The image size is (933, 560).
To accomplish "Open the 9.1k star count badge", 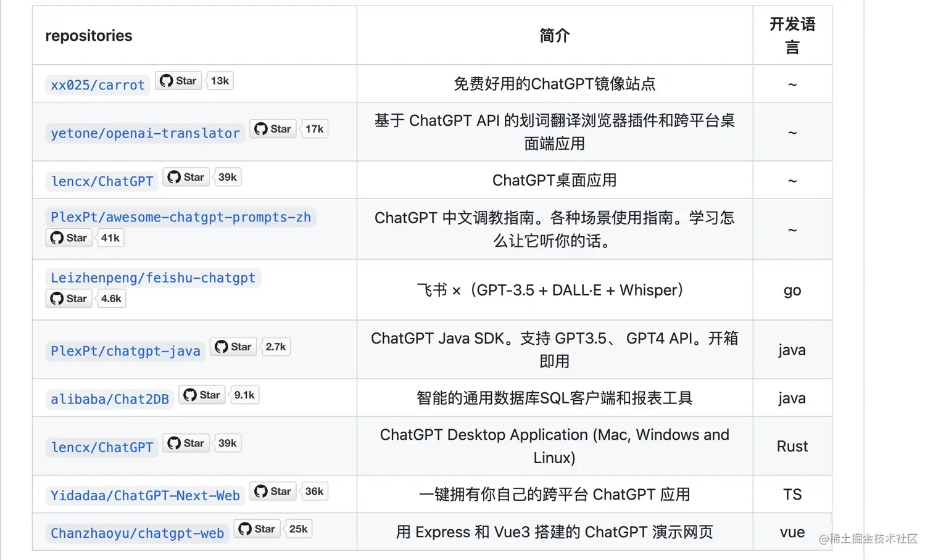I will point(244,395).
